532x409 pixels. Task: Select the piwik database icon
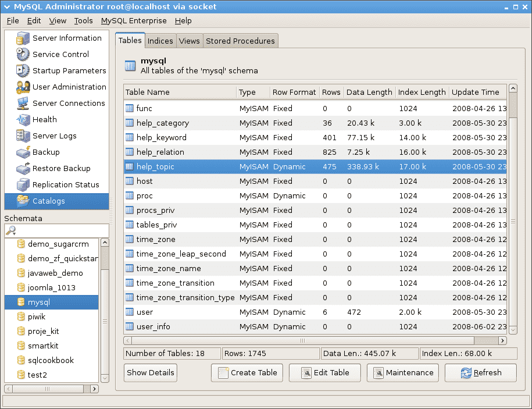point(21,316)
